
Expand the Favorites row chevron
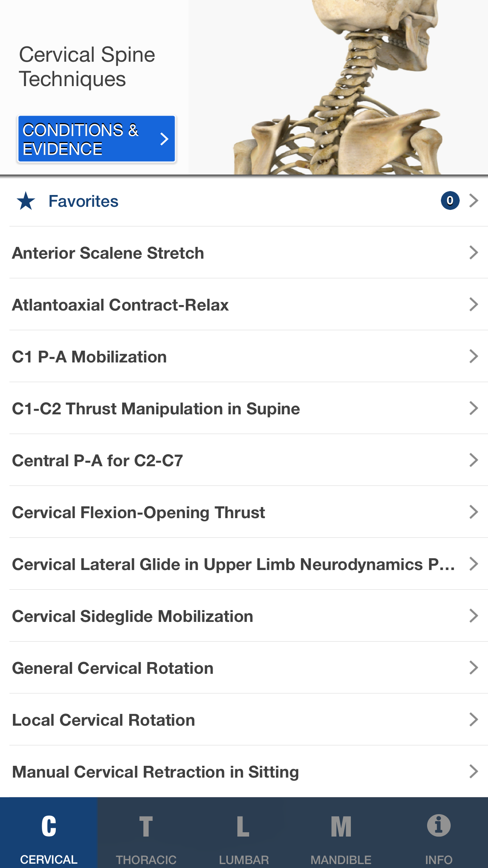click(474, 200)
